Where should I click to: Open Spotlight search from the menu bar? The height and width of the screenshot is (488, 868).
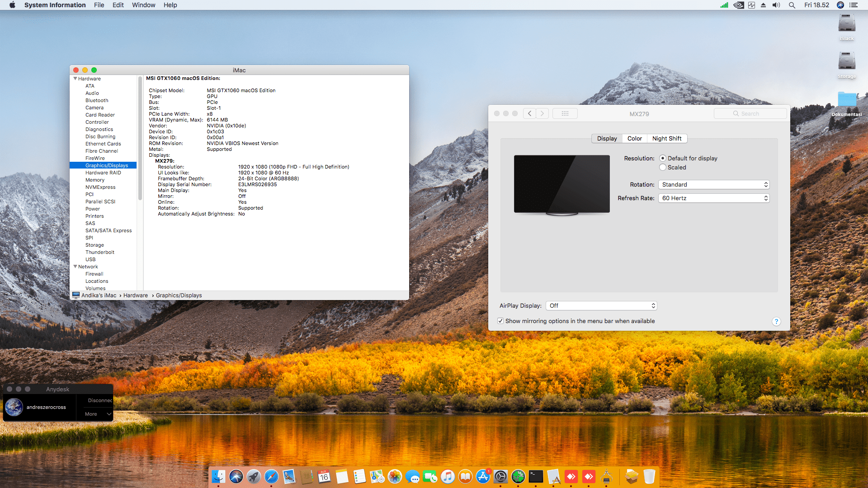(x=792, y=5)
